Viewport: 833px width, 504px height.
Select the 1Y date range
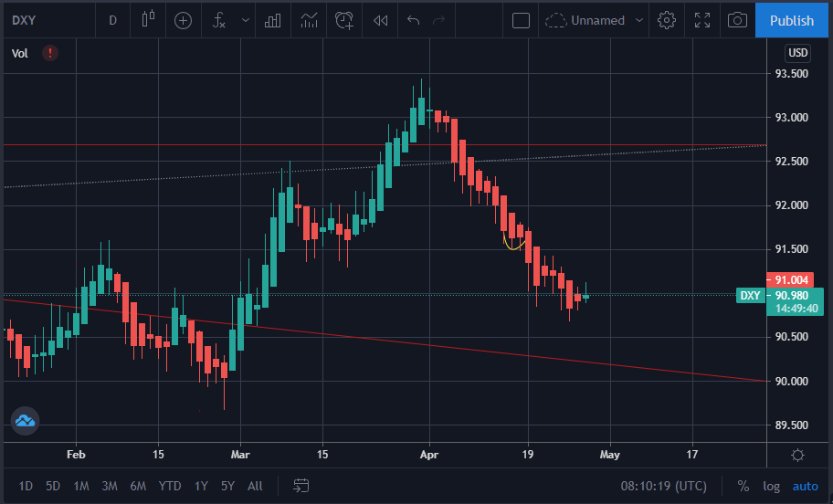(x=201, y=486)
